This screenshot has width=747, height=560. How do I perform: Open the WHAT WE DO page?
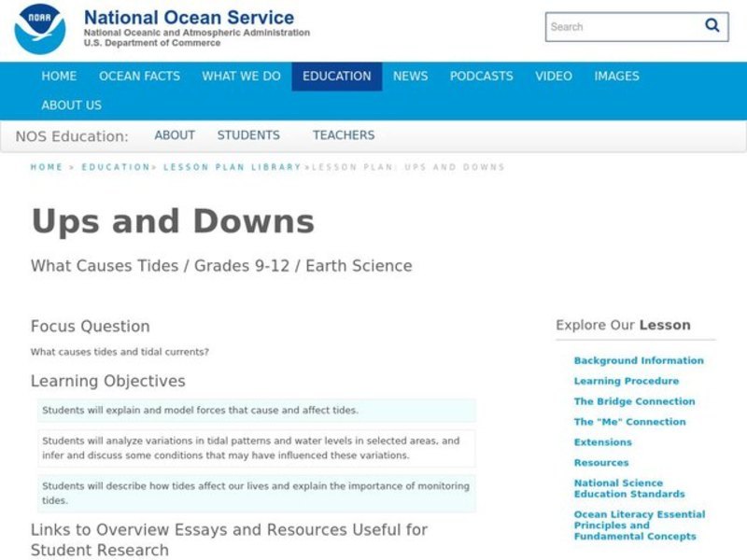pos(240,77)
